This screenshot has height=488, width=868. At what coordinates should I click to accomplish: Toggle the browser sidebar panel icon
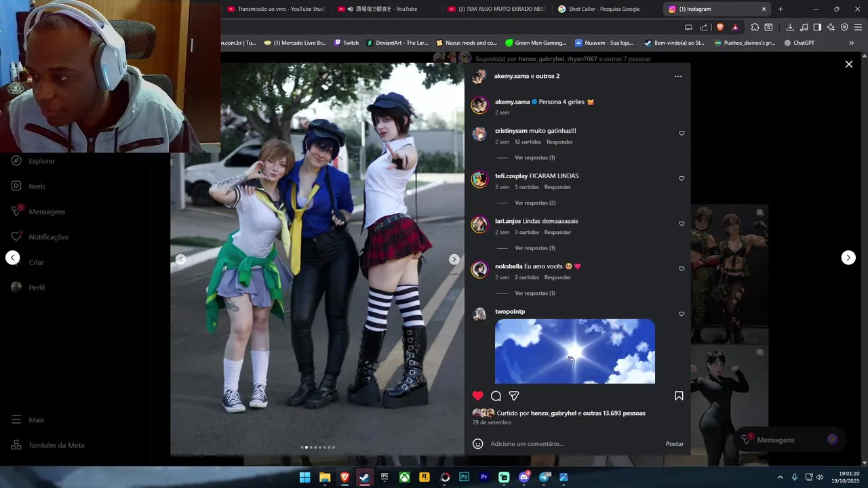coord(817,27)
